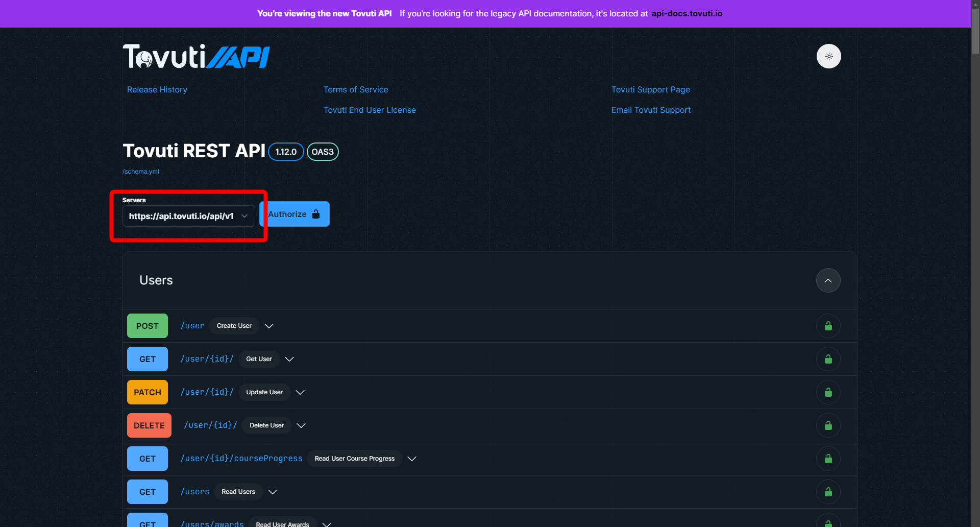Click the 1.12.0 version badge
This screenshot has width=980, height=527.
coord(286,152)
